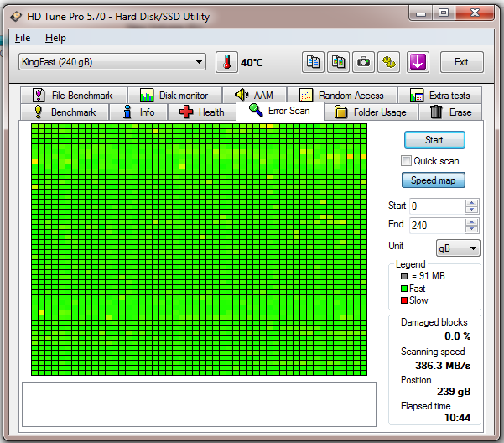The width and height of the screenshot is (504, 443).
Task: Click the copy screenshot to clipboard icon
Action: click(x=338, y=62)
